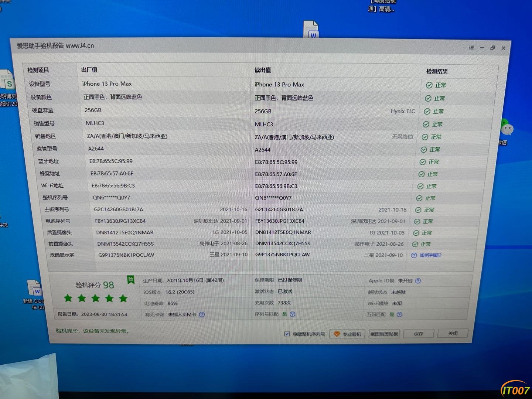Click the question icon in 液晶显示屏 row
This screenshot has width=532, height=399.
pyautogui.click(x=414, y=255)
